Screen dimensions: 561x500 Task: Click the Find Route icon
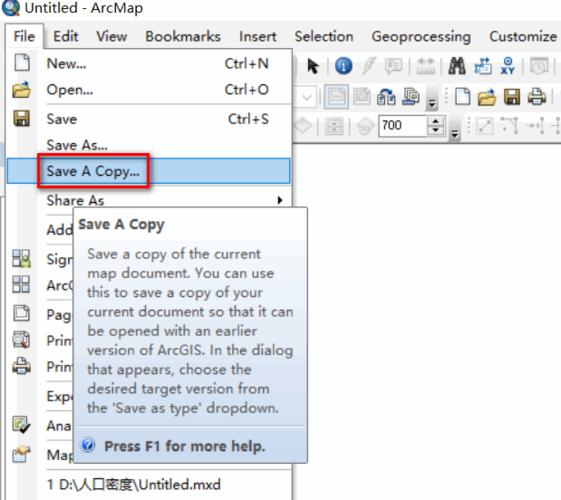(483, 66)
